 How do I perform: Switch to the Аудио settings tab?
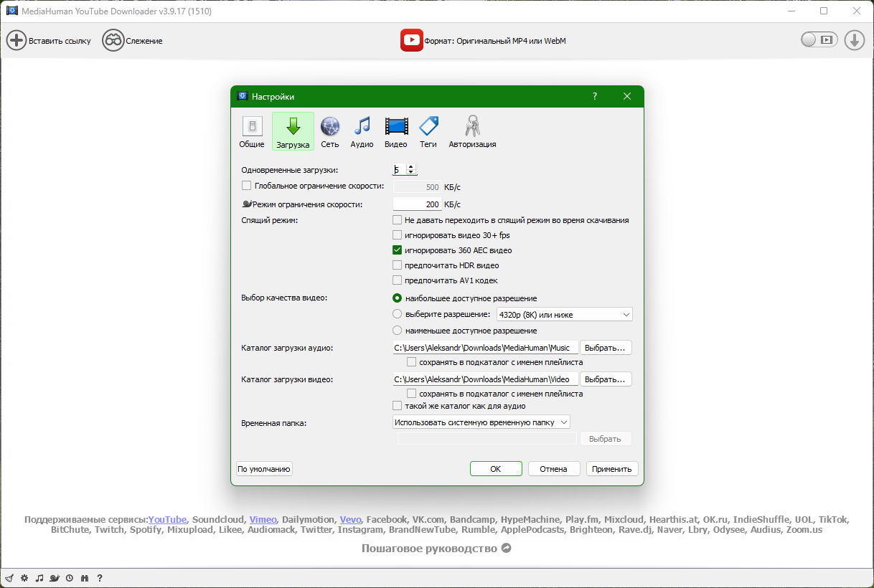coord(362,132)
